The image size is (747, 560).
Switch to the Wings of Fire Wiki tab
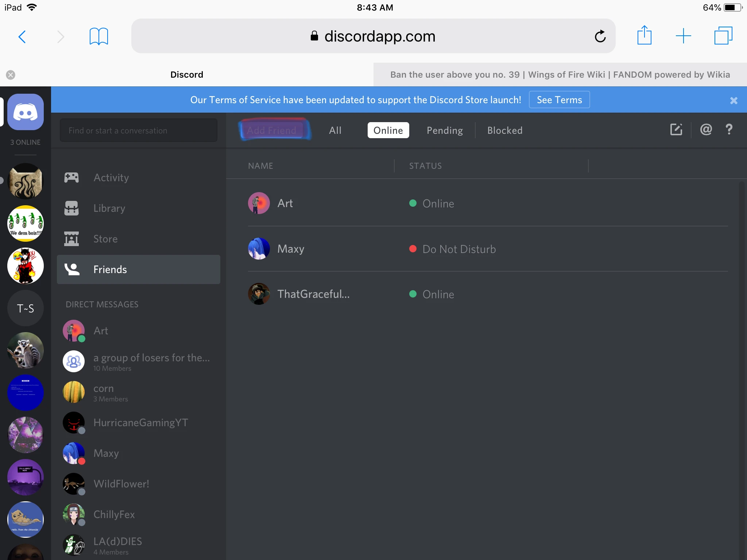coord(560,75)
